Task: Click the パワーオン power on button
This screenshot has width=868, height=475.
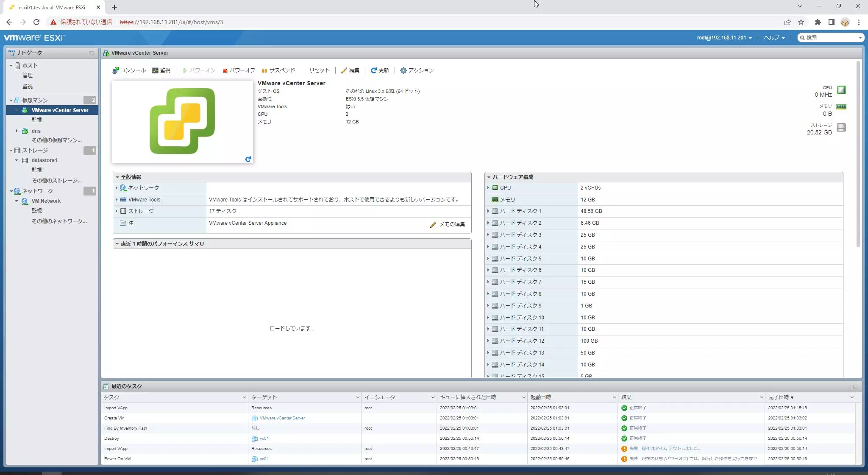Action: pyautogui.click(x=199, y=70)
